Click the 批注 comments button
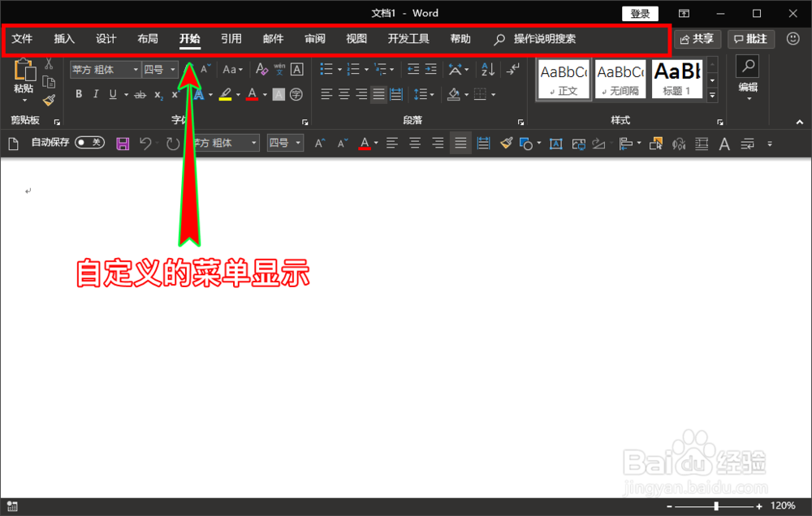 [750, 38]
